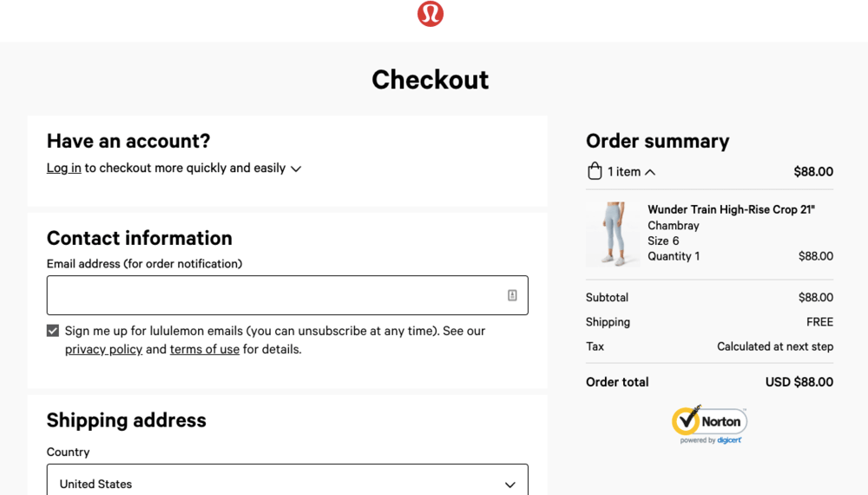Expand the login options chevron
Screen dimensions: 868x495
click(296, 168)
